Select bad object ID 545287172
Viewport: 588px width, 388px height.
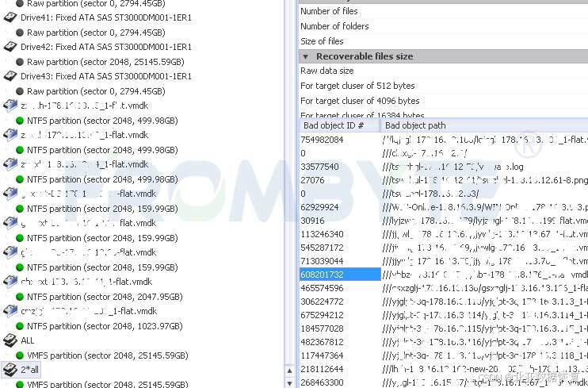(x=322, y=248)
